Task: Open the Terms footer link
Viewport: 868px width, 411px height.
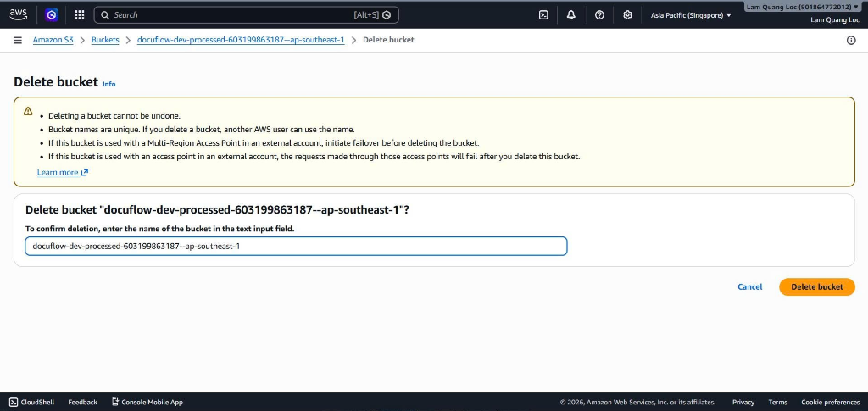Action: click(778, 403)
